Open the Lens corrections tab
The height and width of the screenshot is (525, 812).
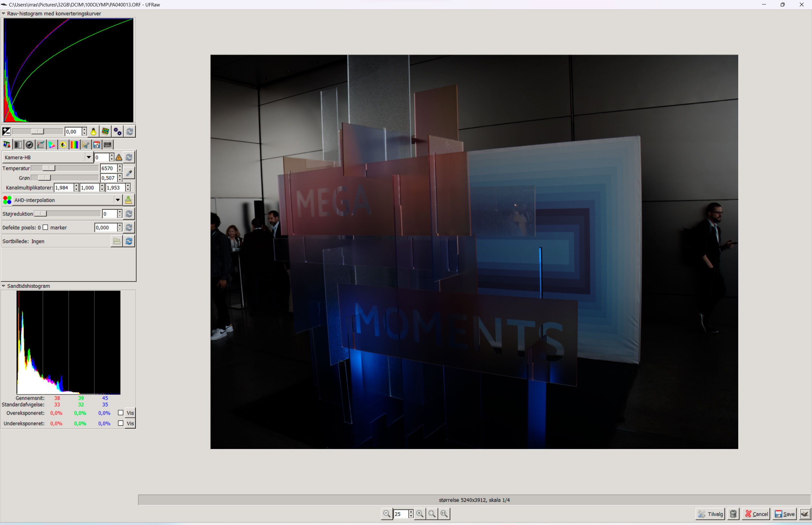coord(30,144)
